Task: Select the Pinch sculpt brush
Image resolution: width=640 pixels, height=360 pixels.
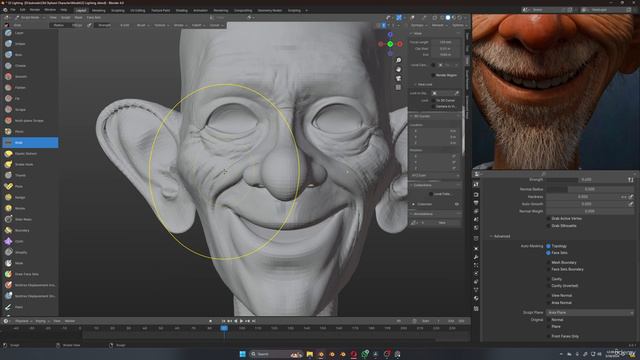Action: click(30, 132)
